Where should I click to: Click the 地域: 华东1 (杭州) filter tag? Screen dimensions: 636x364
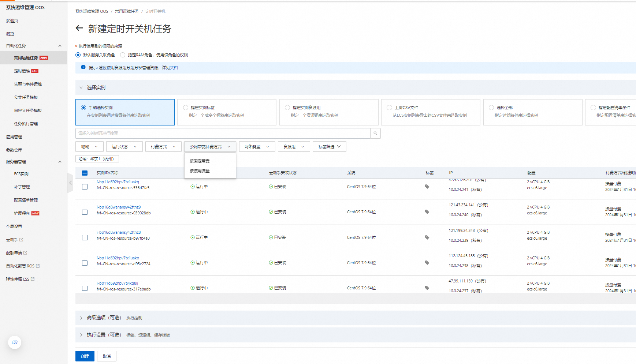pos(97,159)
